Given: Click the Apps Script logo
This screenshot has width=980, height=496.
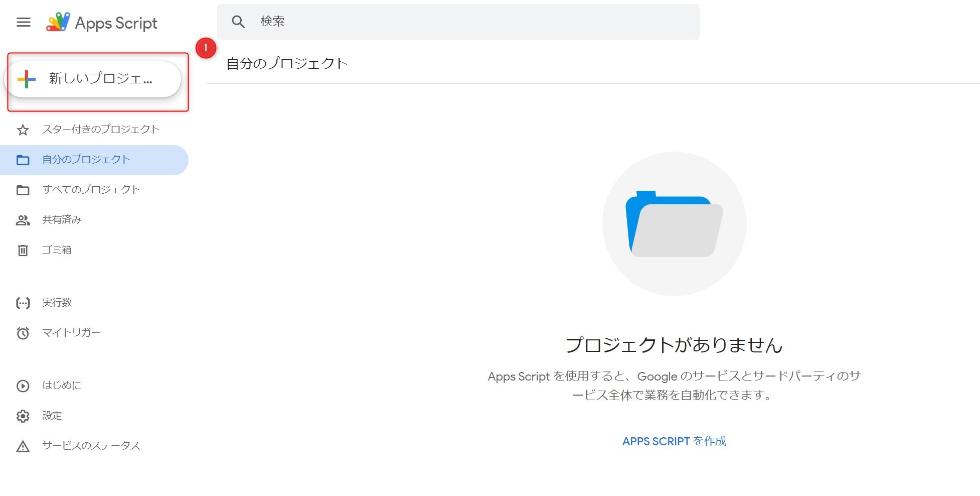Looking at the screenshot, I should coord(58,23).
